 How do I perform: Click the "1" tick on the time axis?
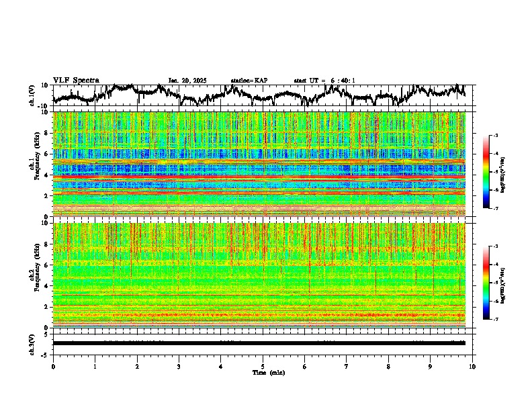tap(95, 367)
